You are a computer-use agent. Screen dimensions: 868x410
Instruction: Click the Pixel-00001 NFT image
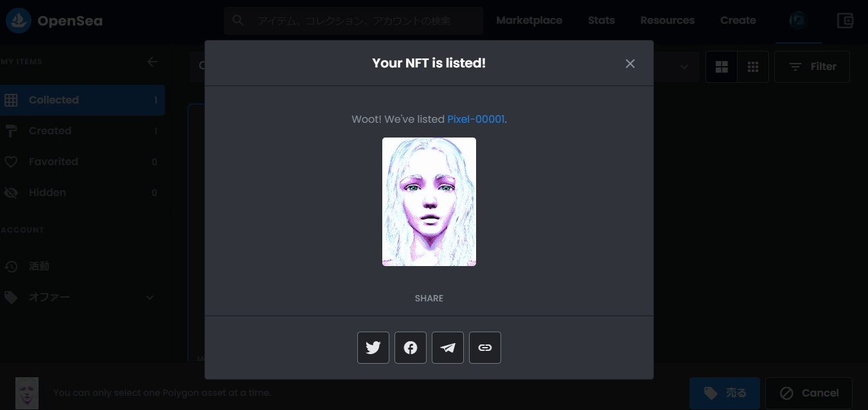pos(429,202)
